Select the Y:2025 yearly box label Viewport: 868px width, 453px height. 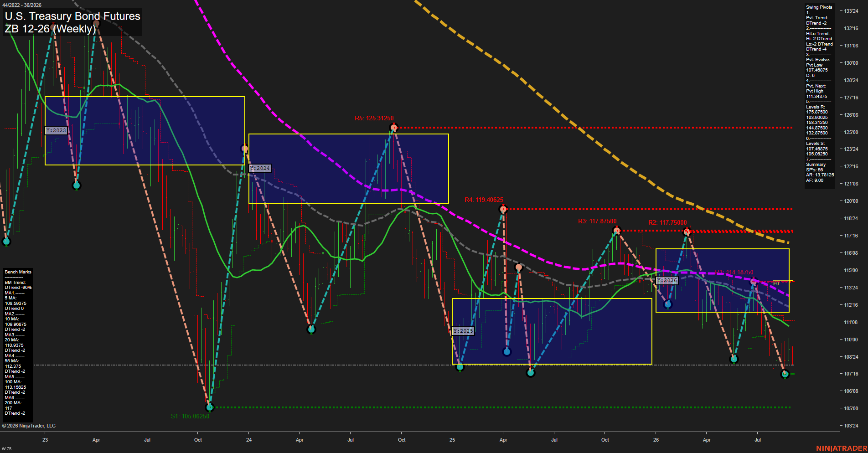(464, 331)
